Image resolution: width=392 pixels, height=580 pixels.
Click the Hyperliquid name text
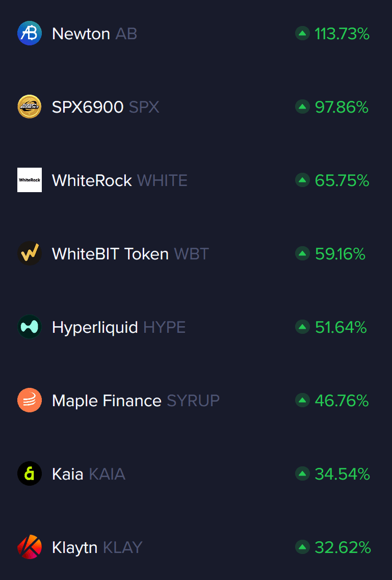95,327
